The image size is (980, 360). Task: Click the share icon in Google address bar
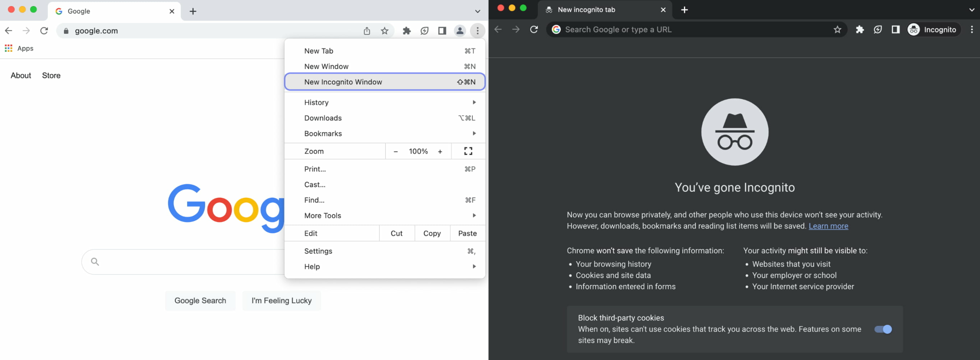pos(367,31)
